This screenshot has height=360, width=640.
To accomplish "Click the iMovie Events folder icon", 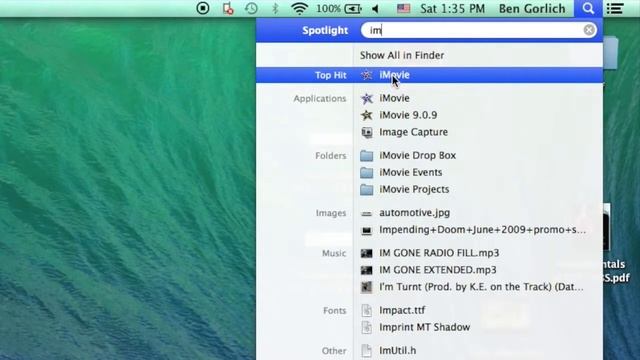I will 367,173.
